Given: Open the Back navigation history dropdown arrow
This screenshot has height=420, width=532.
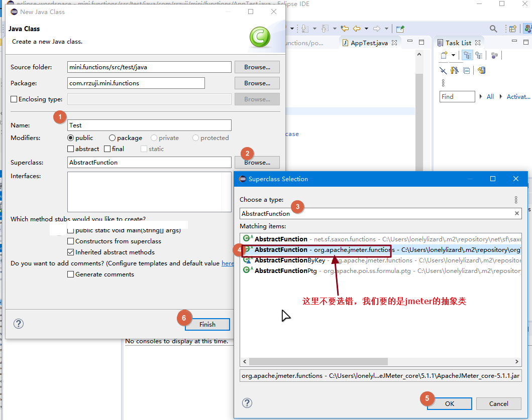Looking at the screenshot, I should coord(366,29).
